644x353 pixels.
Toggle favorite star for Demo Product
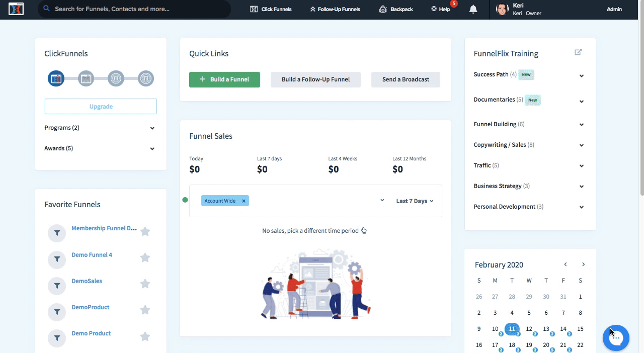[145, 336]
